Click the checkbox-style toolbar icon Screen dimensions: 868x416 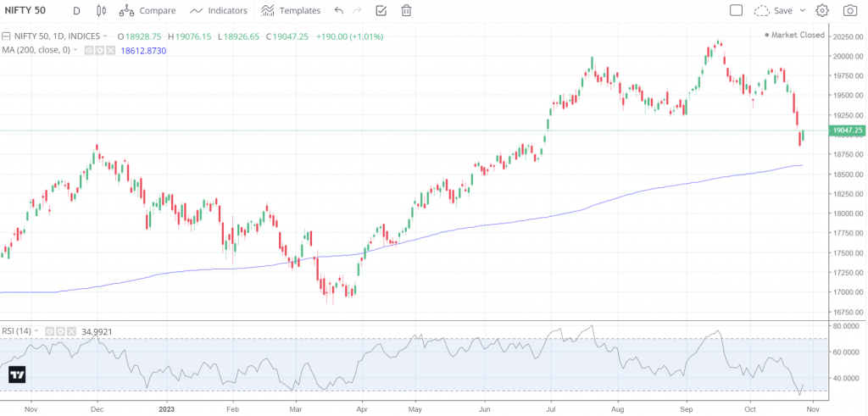pos(381,10)
